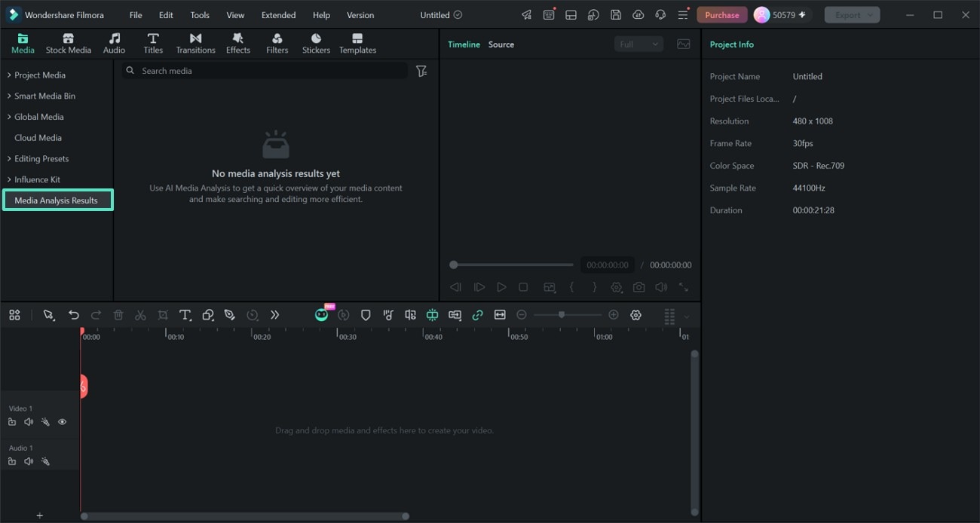Screen dimensions: 980x523
Task: Click the preview playback progress slider
Action: pos(513,265)
